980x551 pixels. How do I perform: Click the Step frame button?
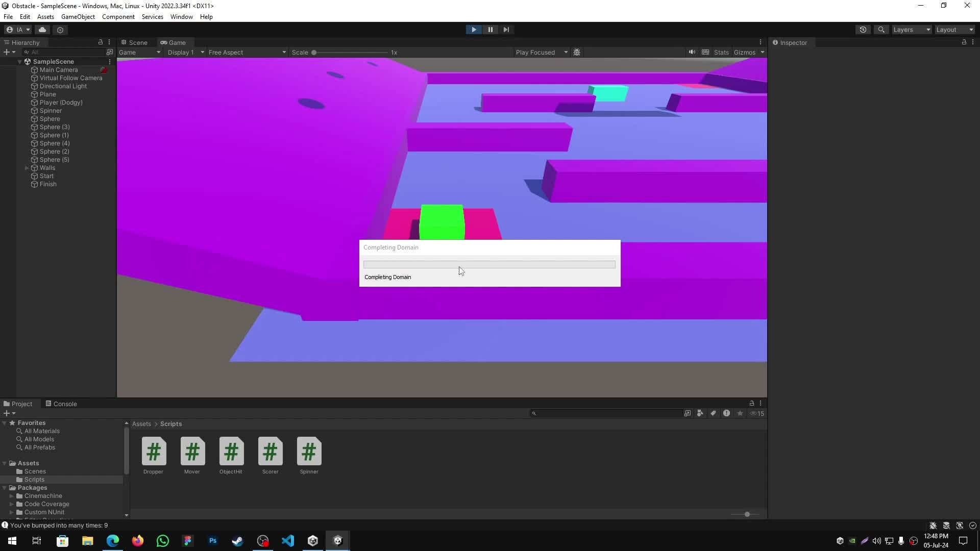point(506,30)
